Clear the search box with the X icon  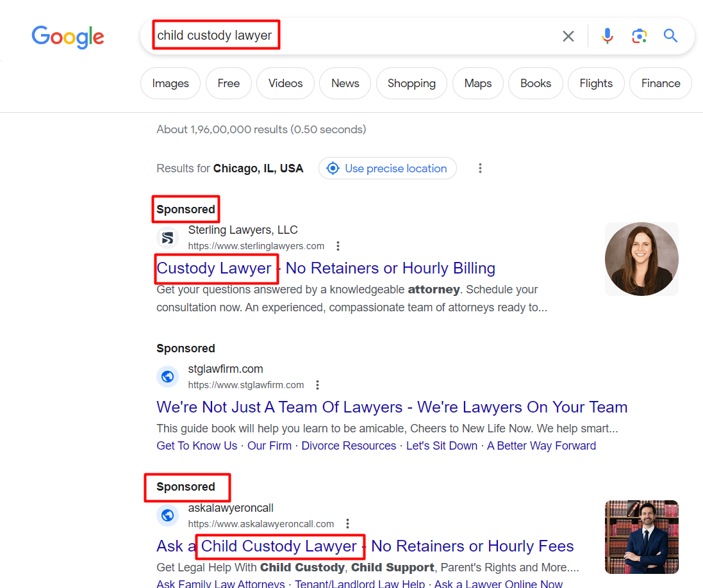[568, 36]
